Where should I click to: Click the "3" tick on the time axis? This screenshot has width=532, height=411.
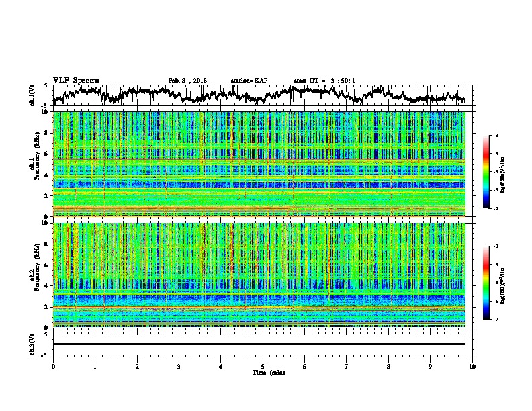click(x=179, y=367)
